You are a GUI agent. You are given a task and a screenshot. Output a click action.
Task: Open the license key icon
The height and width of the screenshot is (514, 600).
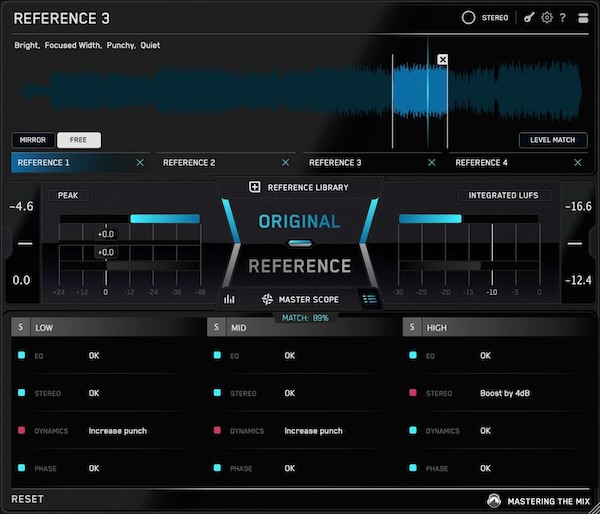(x=529, y=18)
